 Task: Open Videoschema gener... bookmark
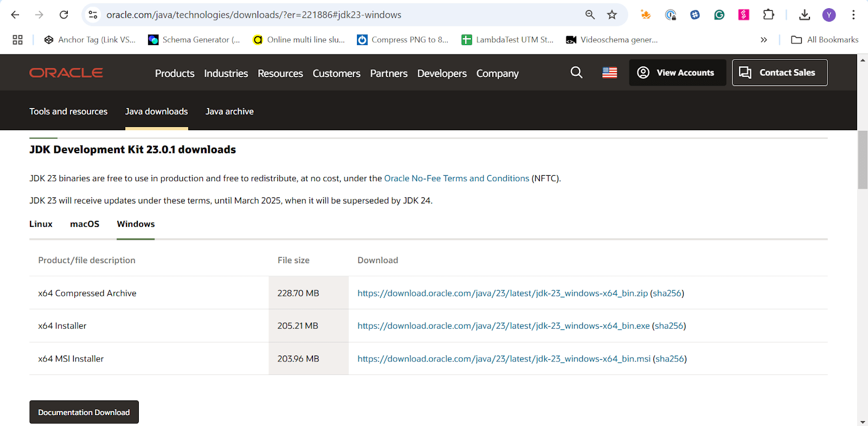[x=612, y=40]
